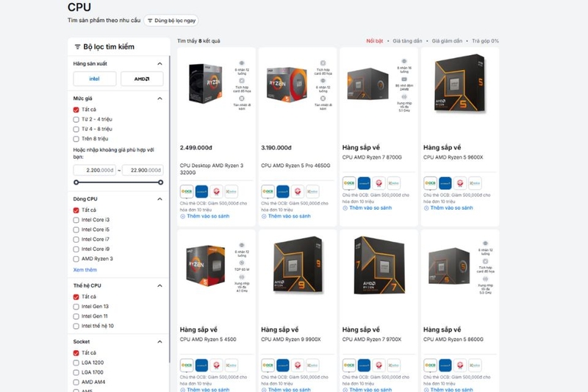Click OCB bank icon under Ryzen 3 3200G

pyautogui.click(x=187, y=191)
